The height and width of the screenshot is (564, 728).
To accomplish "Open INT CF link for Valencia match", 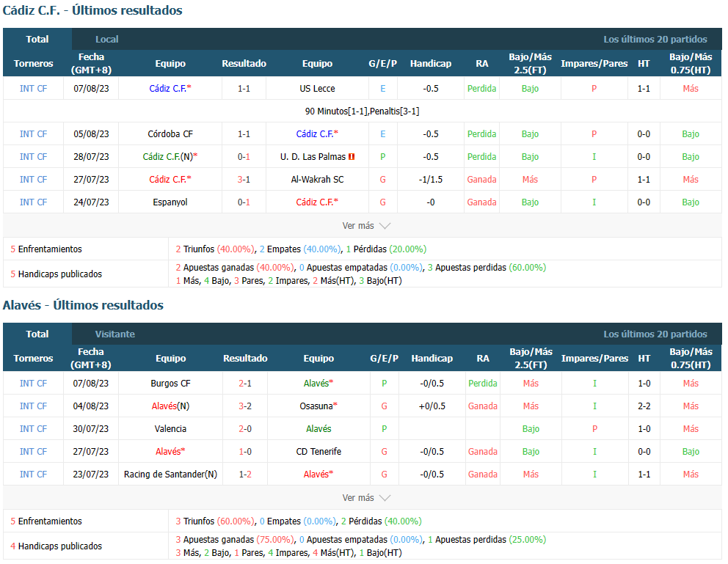I will [x=34, y=428].
